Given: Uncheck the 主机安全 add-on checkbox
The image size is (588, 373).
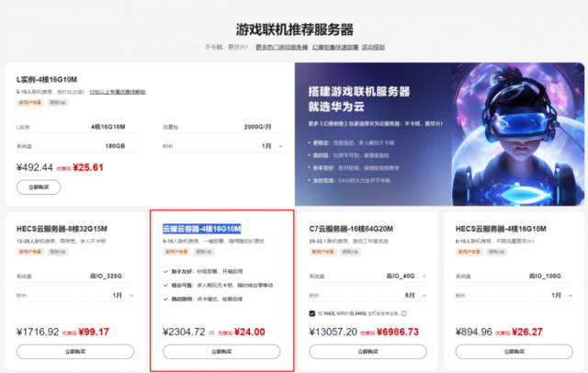Looking at the screenshot, I should (x=312, y=313).
